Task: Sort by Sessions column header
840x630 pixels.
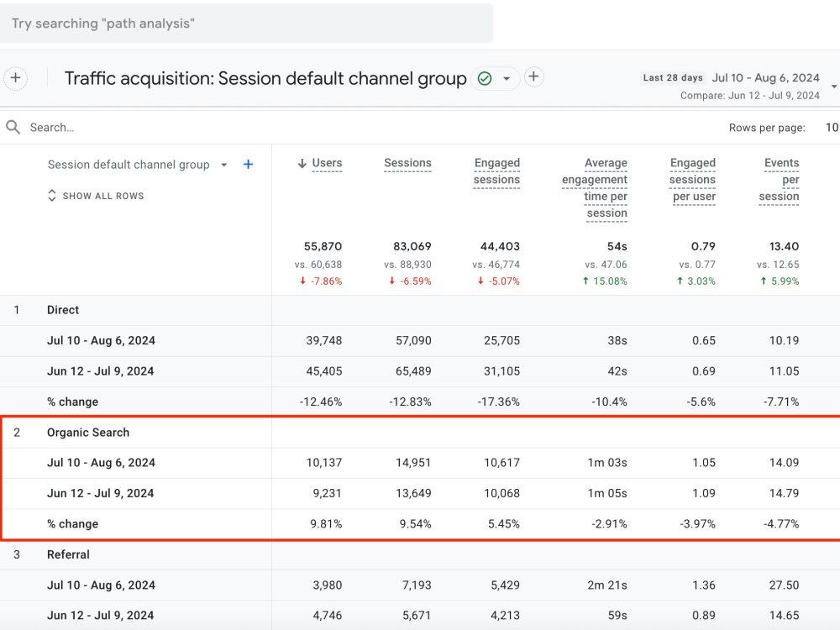Action: click(x=407, y=163)
